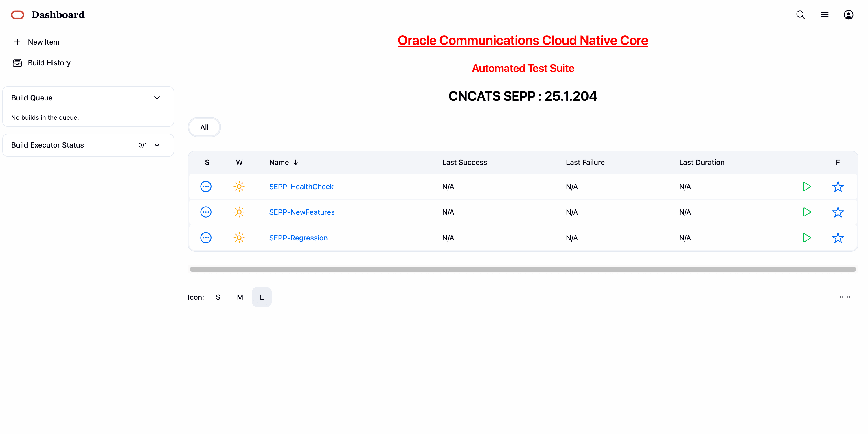Sort by the Last Duration column header

point(702,162)
